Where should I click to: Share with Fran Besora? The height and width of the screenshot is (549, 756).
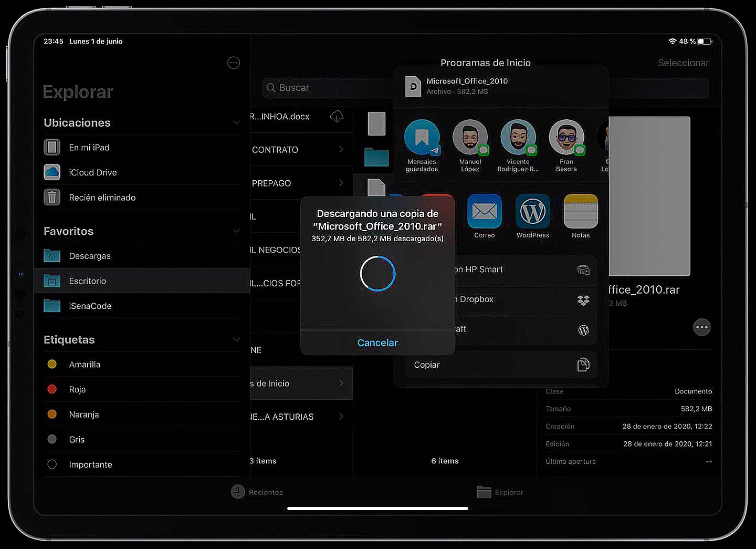click(x=566, y=146)
